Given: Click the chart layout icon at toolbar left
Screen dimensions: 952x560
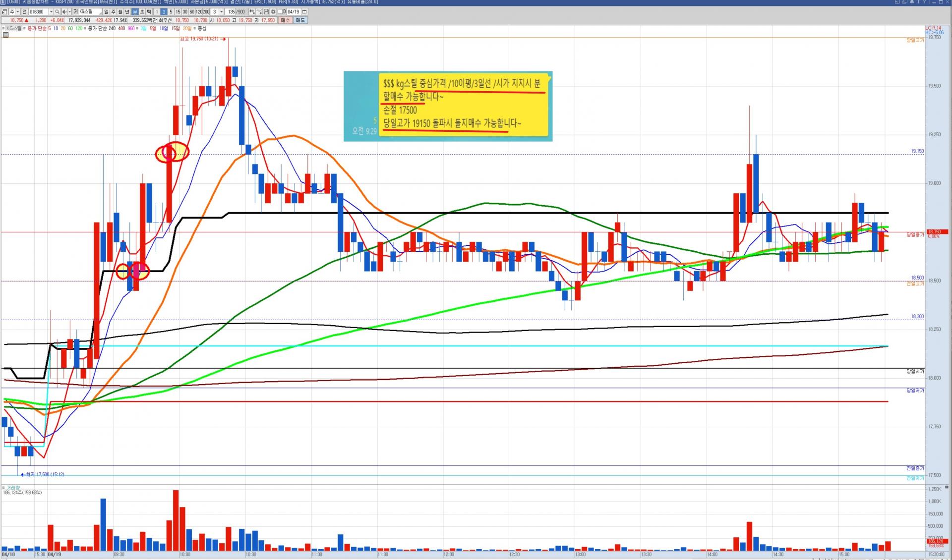Looking at the screenshot, I should 4,12.
